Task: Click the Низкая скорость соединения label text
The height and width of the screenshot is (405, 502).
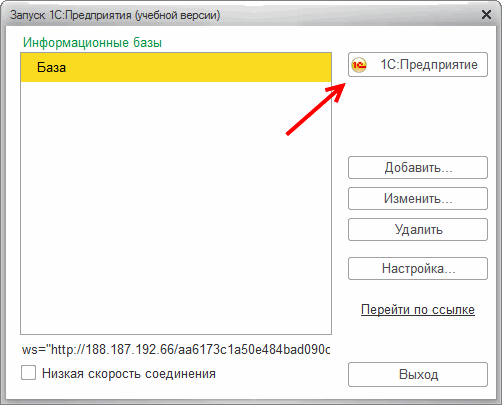Action: pyautogui.click(x=129, y=374)
